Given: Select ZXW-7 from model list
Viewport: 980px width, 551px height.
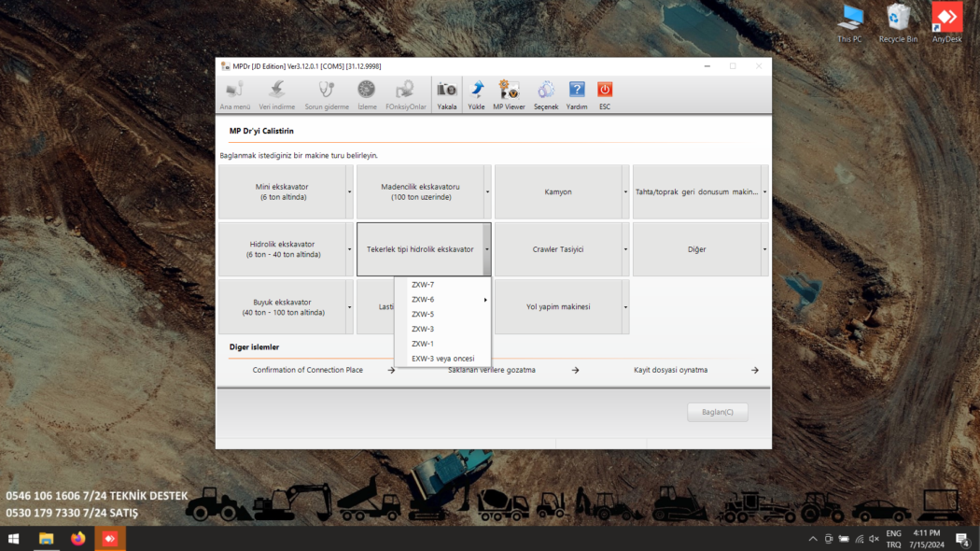Looking at the screenshot, I should point(423,285).
